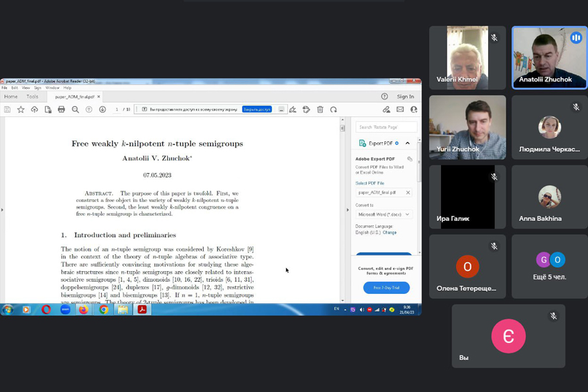Select Anatolii Zhuchok's video tile
588x392 pixels.
pos(549,57)
